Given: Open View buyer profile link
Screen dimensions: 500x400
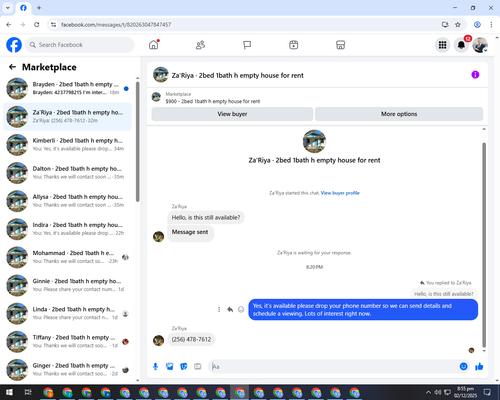Looking at the screenshot, I should [340, 193].
